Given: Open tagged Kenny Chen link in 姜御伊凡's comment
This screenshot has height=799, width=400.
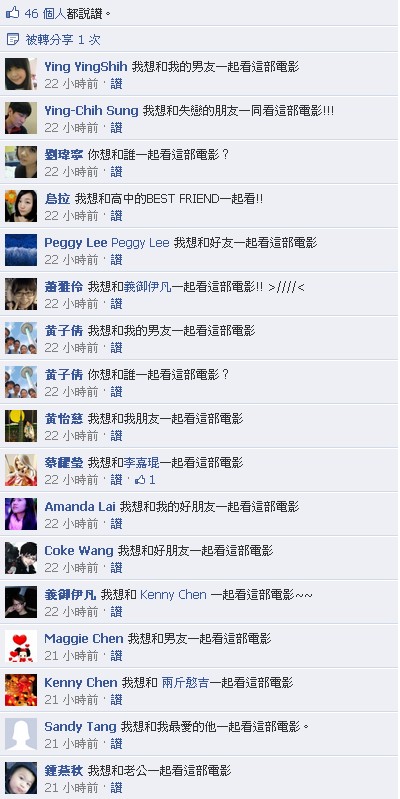Looking at the screenshot, I should (173, 595).
